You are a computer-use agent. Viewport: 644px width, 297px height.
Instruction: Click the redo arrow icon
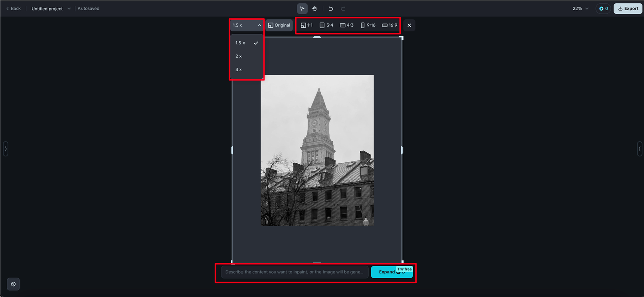pos(343,8)
